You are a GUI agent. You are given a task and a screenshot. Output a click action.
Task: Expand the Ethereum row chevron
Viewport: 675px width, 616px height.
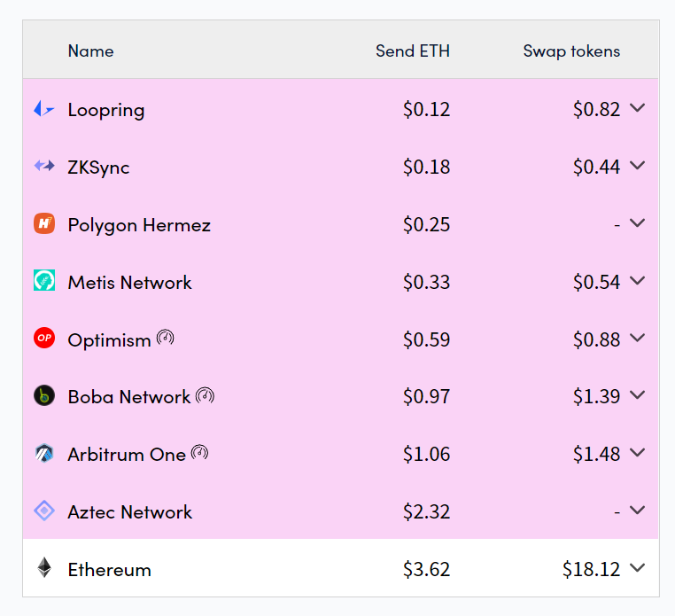(x=637, y=568)
